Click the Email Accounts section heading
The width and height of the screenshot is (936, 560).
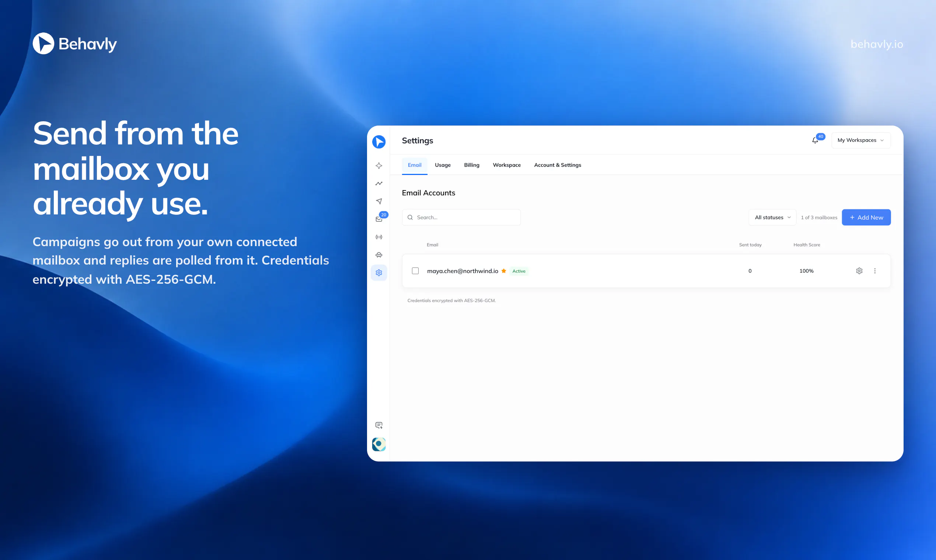coord(428,193)
